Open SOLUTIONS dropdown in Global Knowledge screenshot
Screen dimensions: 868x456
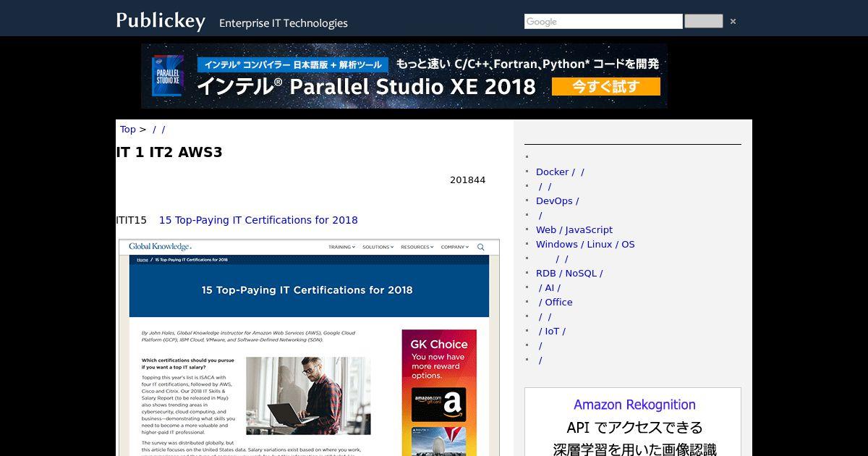click(378, 247)
